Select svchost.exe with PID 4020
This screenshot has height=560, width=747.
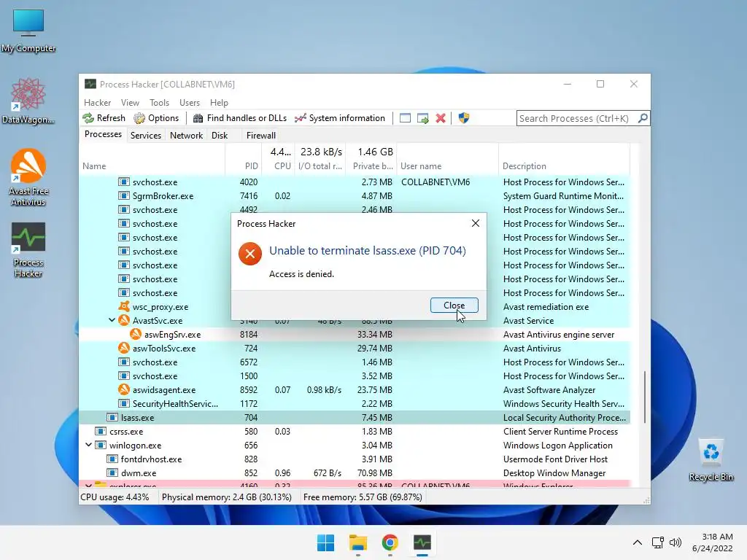click(x=355, y=182)
